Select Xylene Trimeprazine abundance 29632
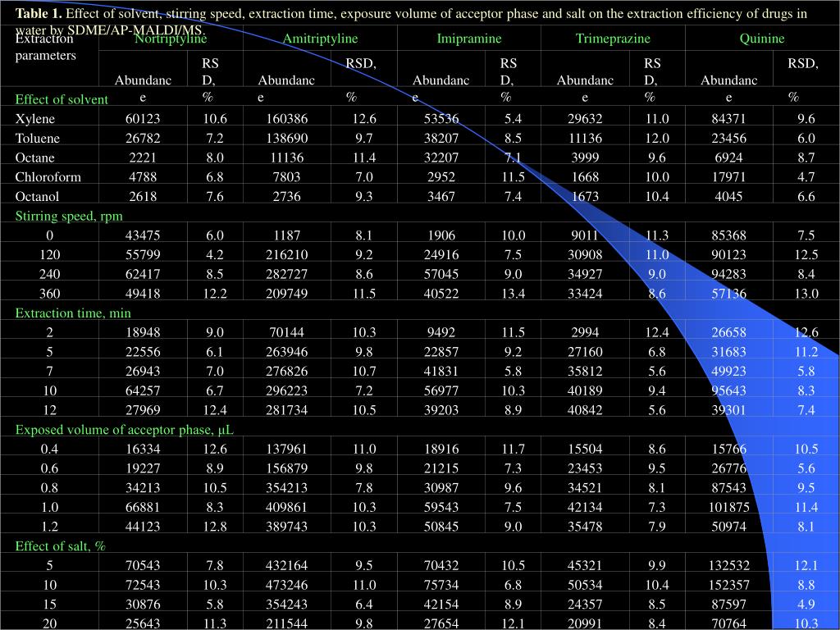This screenshot has height=630, width=840. [585, 119]
